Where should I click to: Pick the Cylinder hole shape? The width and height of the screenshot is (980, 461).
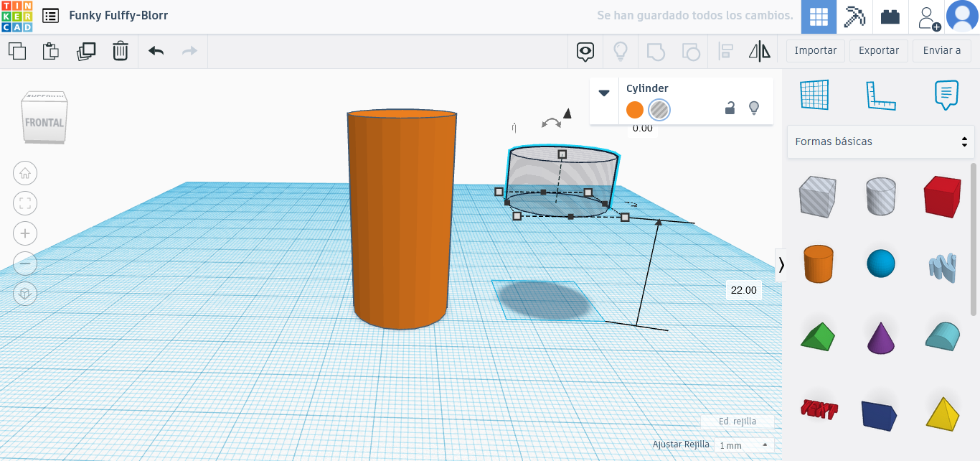click(x=880, y=196)
